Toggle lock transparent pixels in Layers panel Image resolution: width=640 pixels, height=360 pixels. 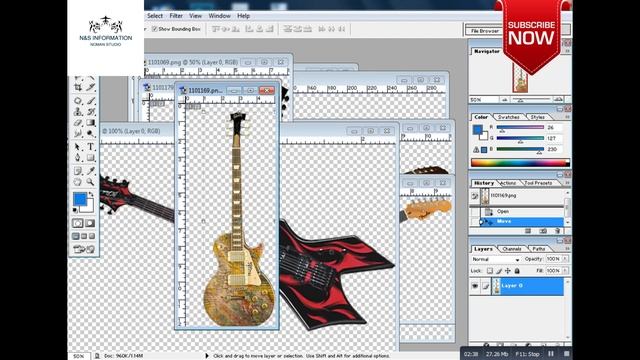(490, 271)
